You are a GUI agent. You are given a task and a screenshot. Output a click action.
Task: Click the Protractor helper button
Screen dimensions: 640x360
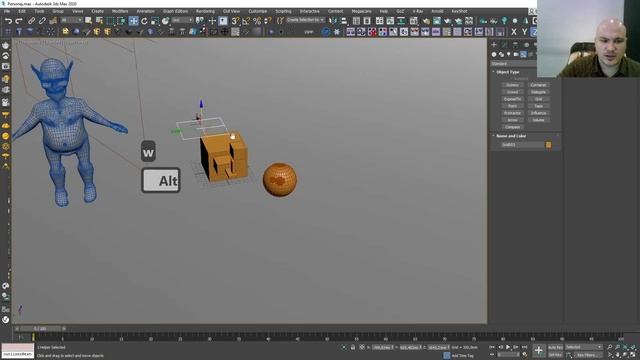tap(512, 113)
